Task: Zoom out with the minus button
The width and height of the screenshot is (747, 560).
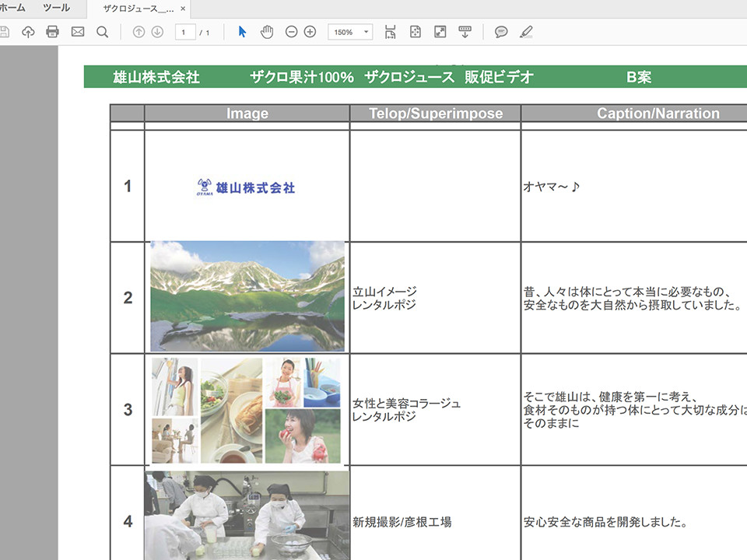Action: pyautogui.click(x=291, y=32)
